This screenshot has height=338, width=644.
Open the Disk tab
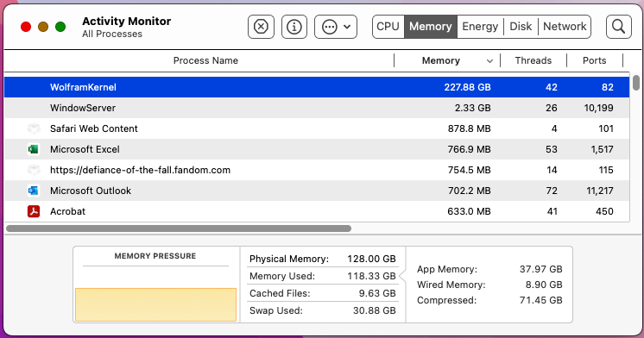click(521, 27)
